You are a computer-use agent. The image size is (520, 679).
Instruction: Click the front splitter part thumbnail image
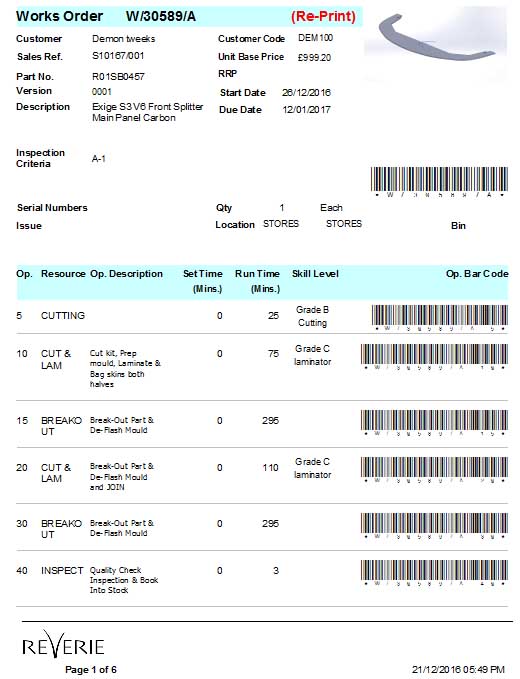point(436,43)
